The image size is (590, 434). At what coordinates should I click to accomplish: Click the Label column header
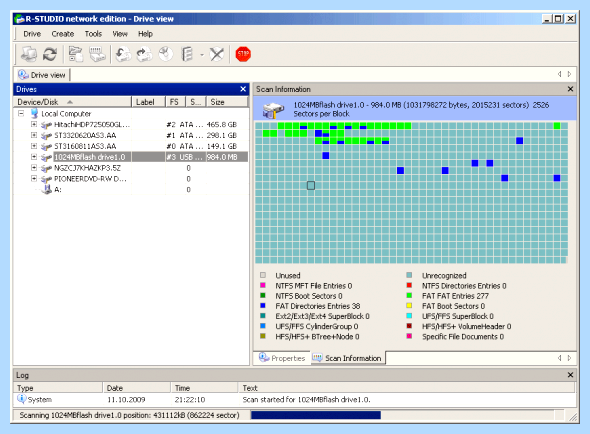tap(148, 102)
